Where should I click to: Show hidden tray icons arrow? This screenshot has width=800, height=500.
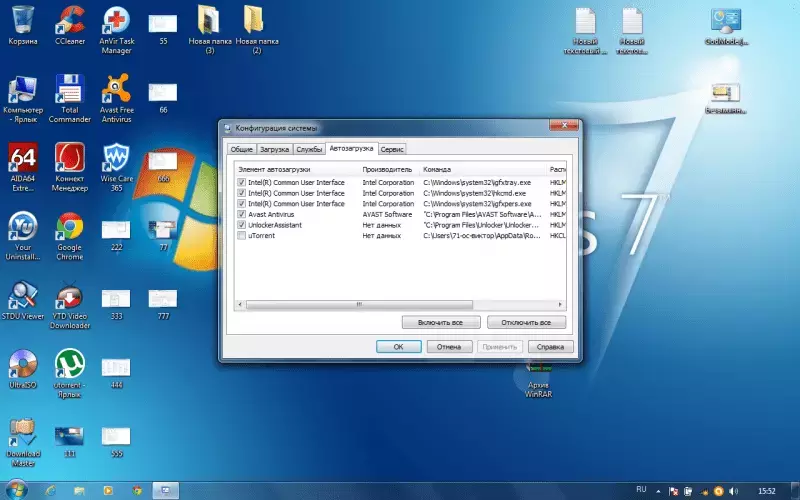pos(658,491)
